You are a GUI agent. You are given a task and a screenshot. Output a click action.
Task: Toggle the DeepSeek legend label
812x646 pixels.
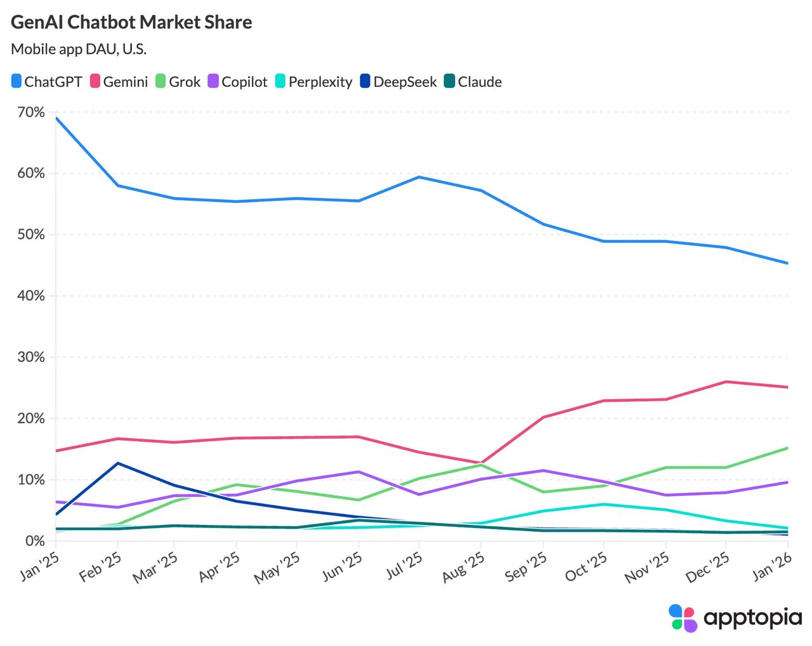(x=405, y=82)
